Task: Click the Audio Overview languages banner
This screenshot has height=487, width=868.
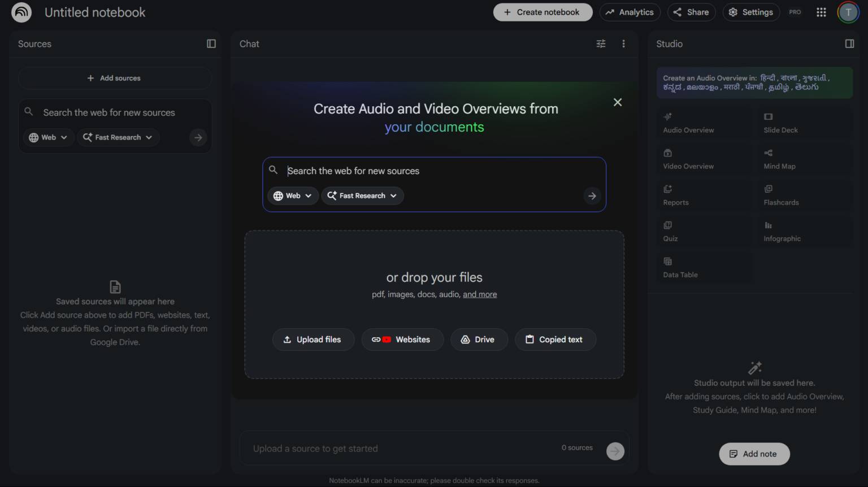Action: pyautogui.click(x=754, y=82)
